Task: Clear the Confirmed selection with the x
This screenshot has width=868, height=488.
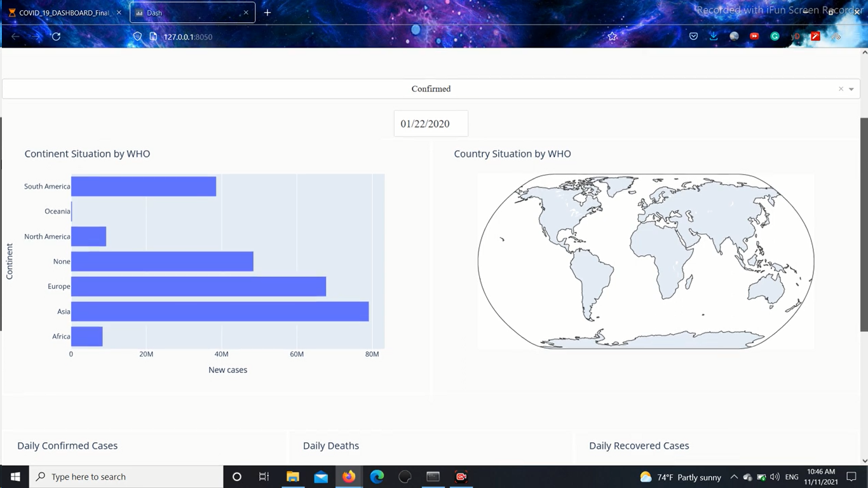Action: [840, 89]
